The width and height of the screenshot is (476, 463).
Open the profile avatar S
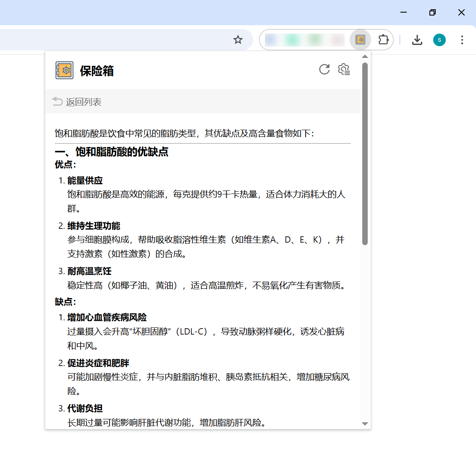[439, 40]
